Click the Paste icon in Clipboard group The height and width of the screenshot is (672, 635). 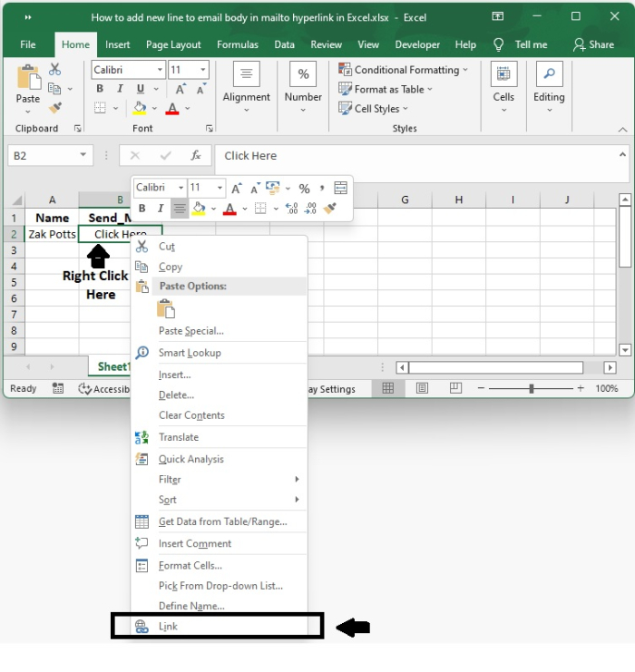(28, 78)
